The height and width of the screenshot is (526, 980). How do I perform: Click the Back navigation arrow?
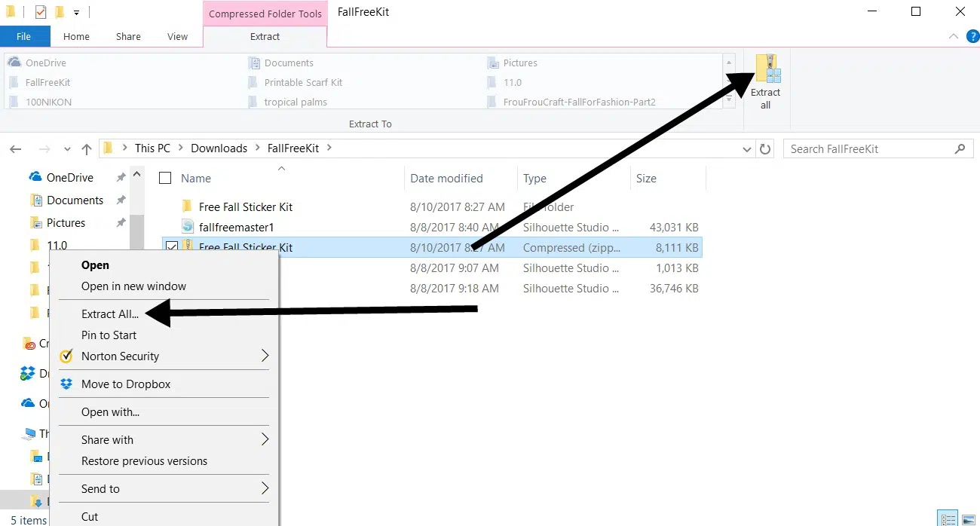16,149
